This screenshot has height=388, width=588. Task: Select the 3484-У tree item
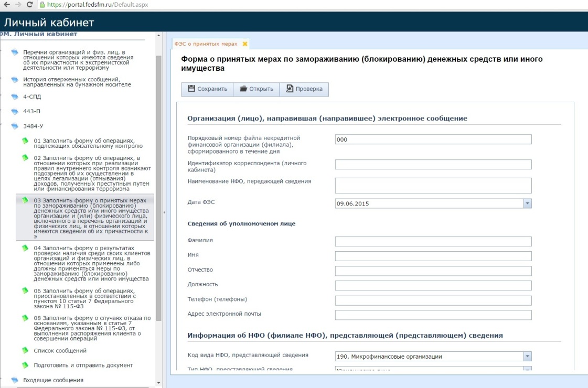(x=33, y=126)
